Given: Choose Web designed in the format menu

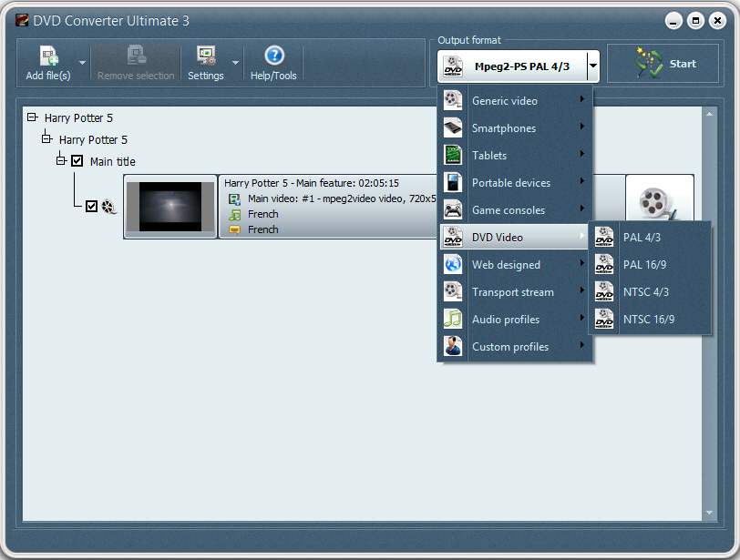Looking at the screenshot, I should click(x=514, y=264).
